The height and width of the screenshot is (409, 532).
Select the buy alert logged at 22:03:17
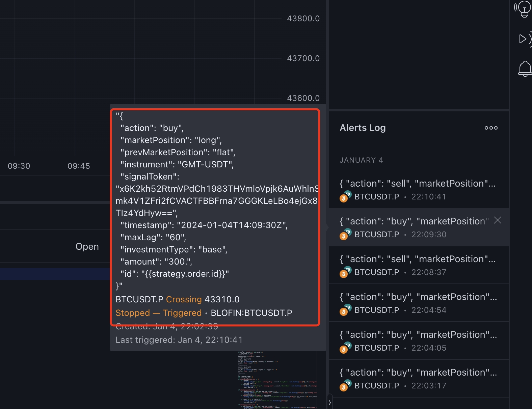(419, 378)
